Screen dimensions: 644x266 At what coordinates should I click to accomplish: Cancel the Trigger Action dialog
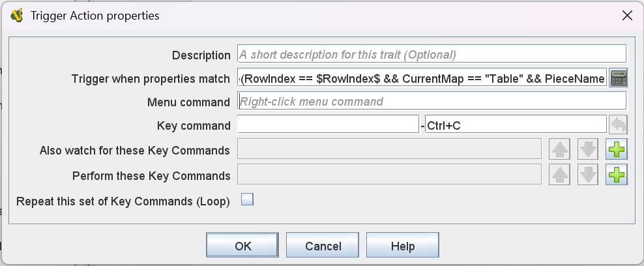[323, 246]
